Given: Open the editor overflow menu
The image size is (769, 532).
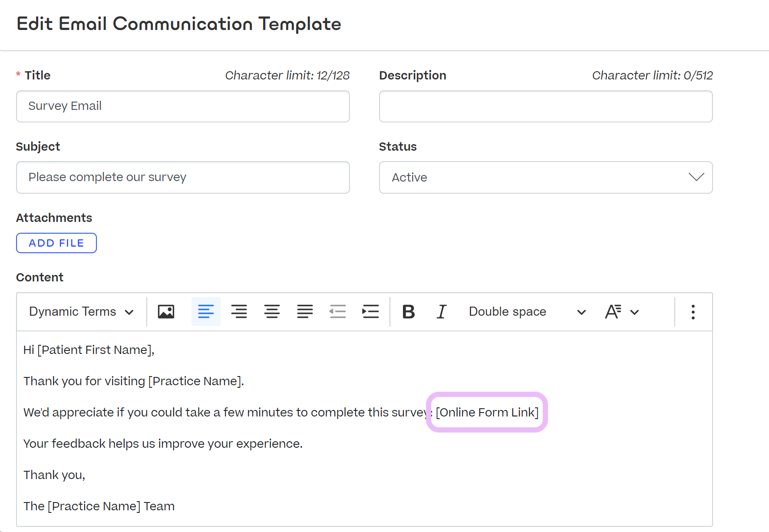Looking at the screenshot, I should pos(693,311).
